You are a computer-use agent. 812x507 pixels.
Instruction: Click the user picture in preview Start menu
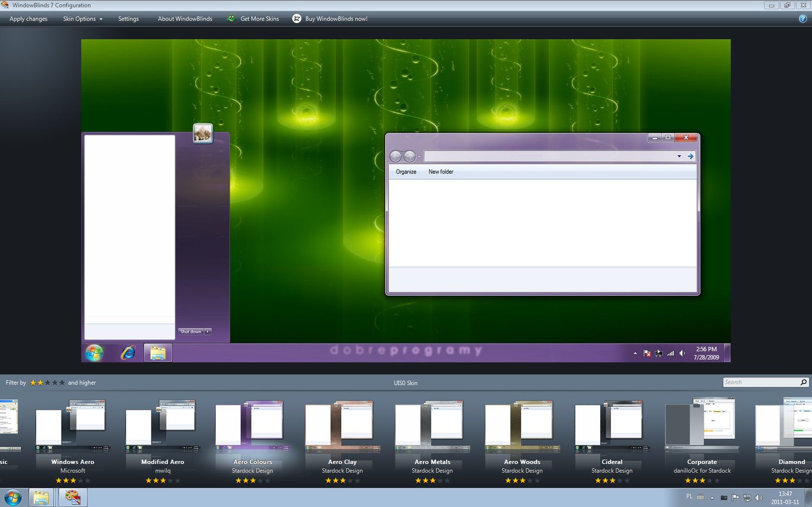(203, 133)
